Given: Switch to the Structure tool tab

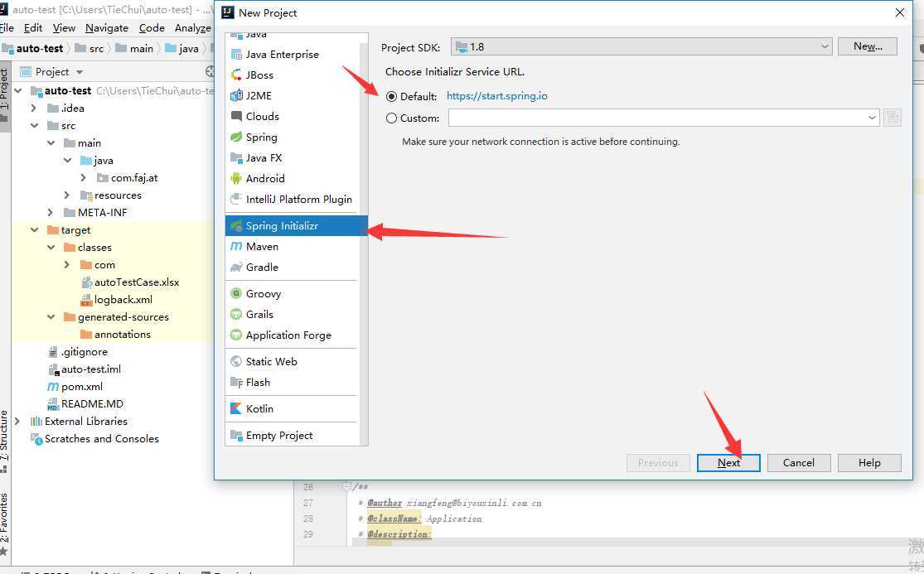Looking at the screenshot, I should pyautogui.click(x=4, y=441).
